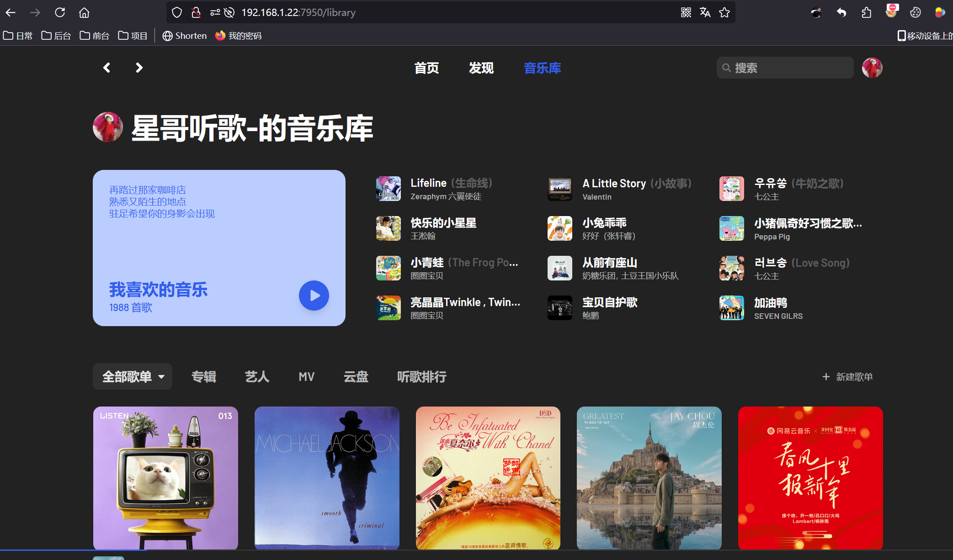Viewport: 953px width, 560px height.
Task: Click the 新建歌单 button
Action: [848, 377]
